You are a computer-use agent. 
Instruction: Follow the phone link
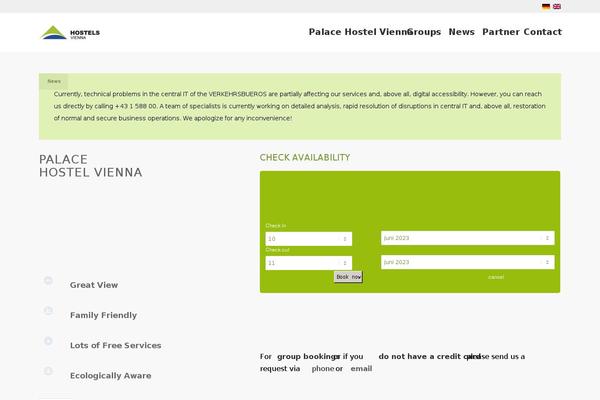[x=323, y=368]
